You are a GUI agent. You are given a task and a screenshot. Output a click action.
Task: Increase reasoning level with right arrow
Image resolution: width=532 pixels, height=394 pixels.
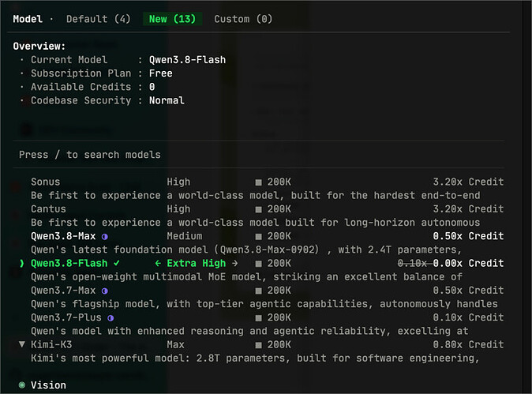point(234,264)
